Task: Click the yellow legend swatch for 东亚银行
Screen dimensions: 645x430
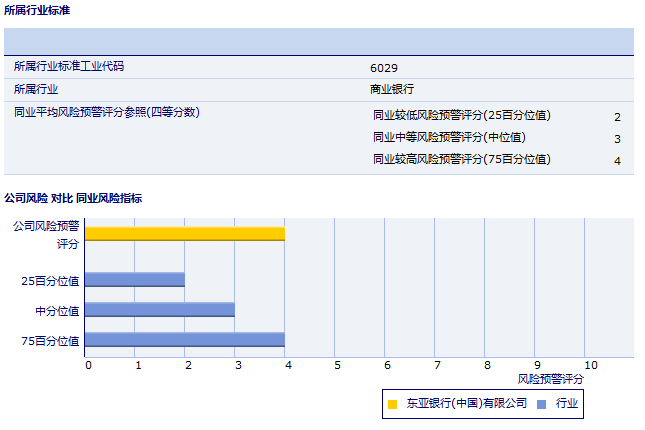Action: (392, 404)
